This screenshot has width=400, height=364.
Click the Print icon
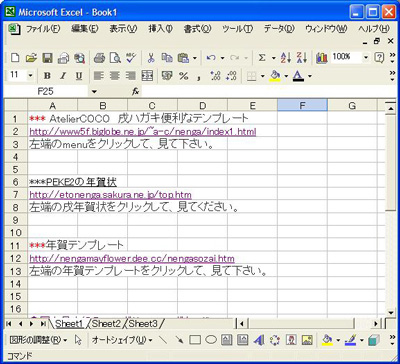tap(99, 58)
